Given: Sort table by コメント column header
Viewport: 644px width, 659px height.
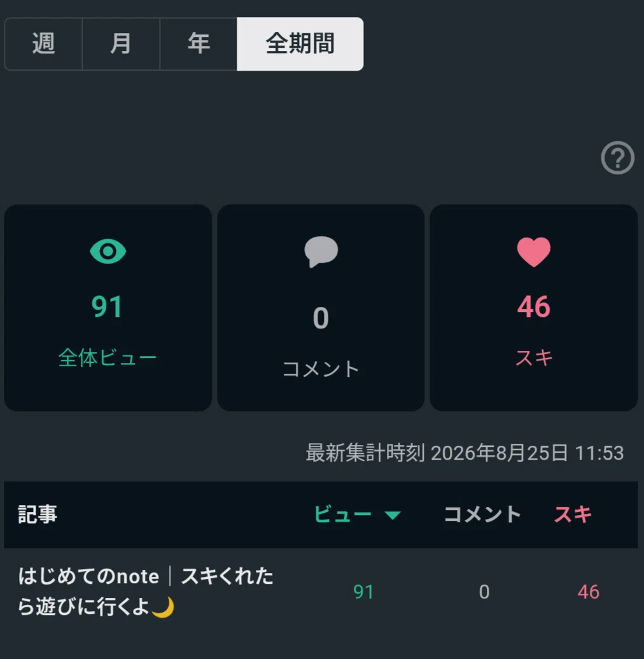Looking at the screenshot, I should coord(482,514).
